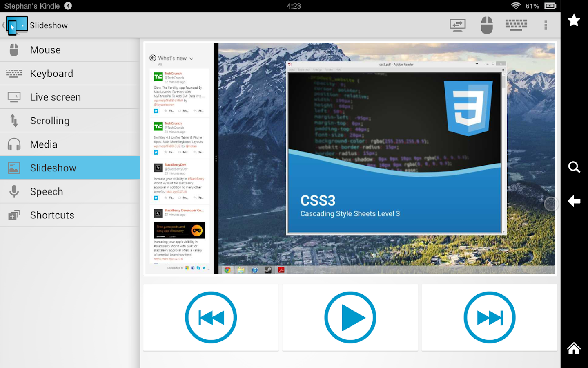
Task: Select the microphone icon beside Speech
Action: [x=14, y=191]
